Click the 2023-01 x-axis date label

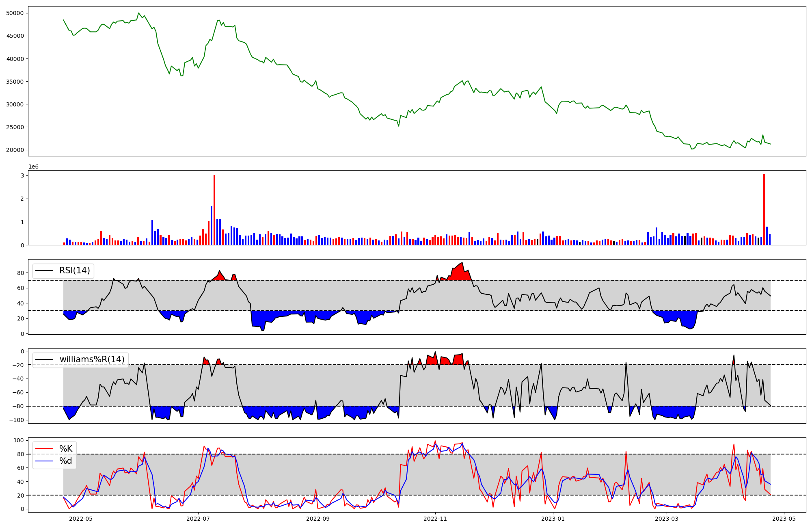553,519
